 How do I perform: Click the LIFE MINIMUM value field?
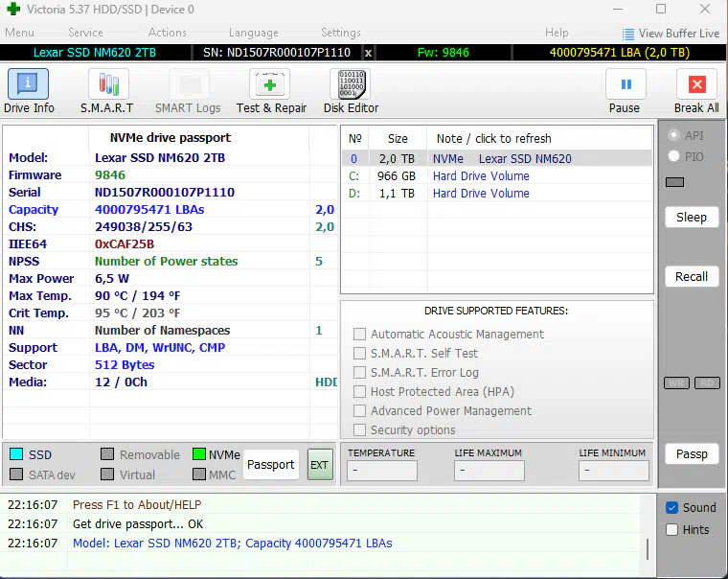click(x=614, y=471)
